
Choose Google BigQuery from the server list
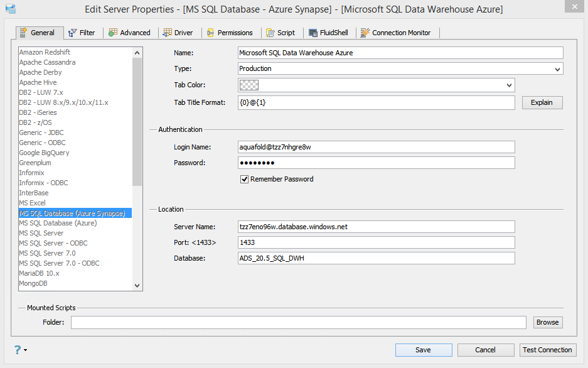click(44, 153)
